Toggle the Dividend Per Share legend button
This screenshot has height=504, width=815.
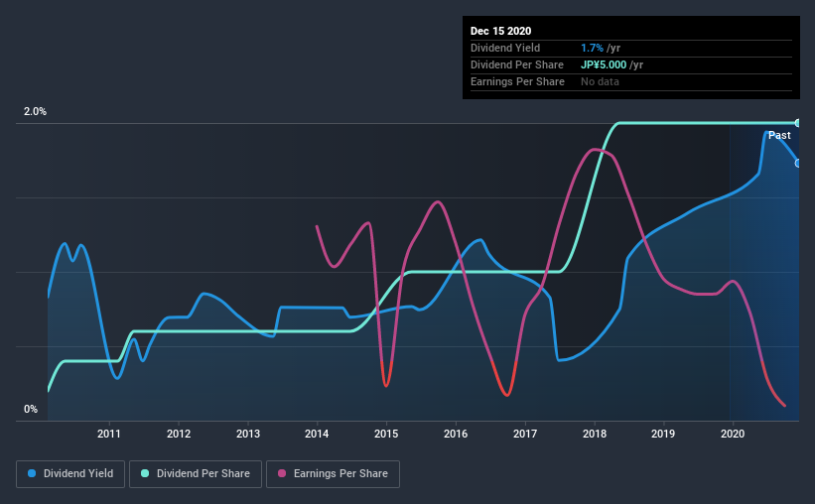coord(196,474)
